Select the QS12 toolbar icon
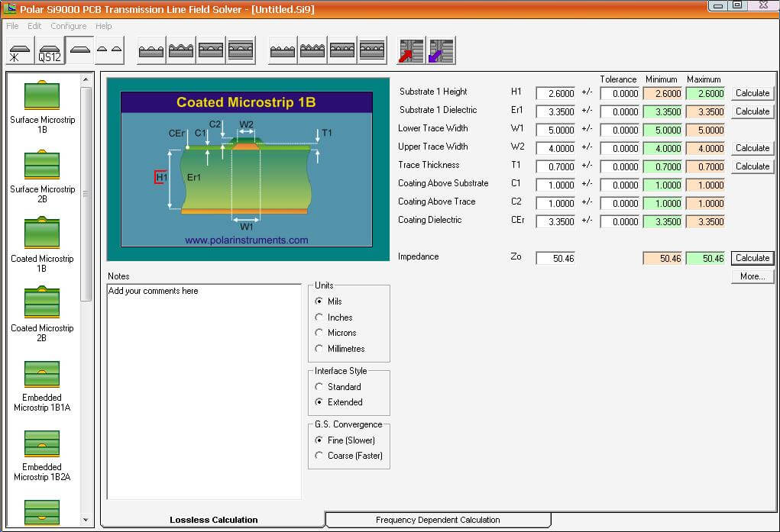The width and height of the screenshot is (780, 532). click(49, 50)
